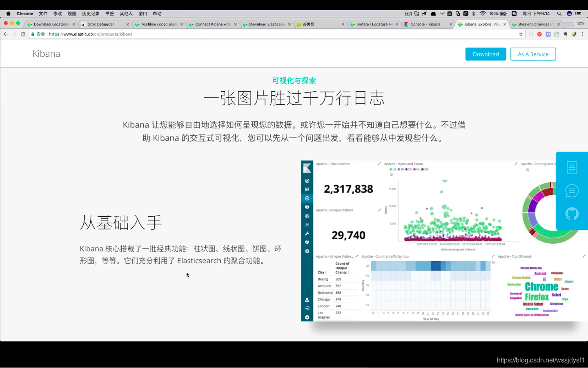Click the Spotlight search icon in the menu bar
This screenshot has width=588, height=368.
point(559,13)
